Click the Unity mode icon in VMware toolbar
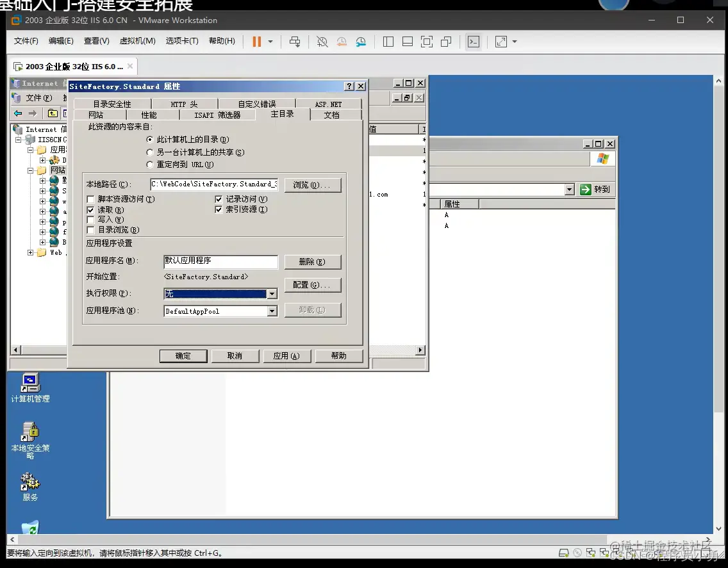 [x=446, y=42]
